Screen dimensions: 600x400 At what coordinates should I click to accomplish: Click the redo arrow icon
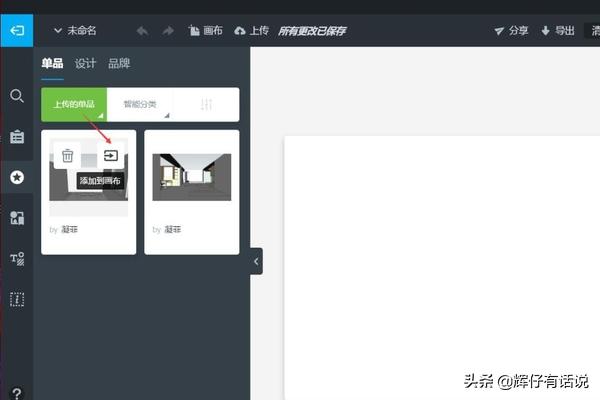point(168,31)
